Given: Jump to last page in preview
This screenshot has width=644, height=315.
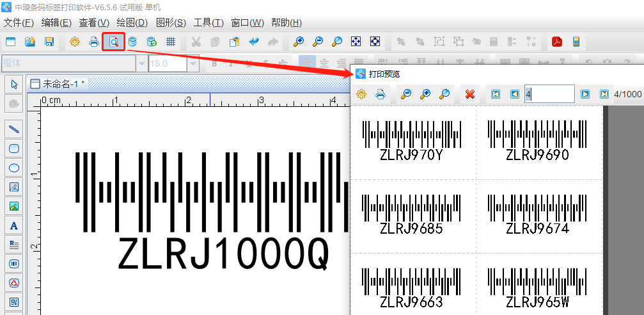Looking at the screenshot, I should [x=604, y=94].
